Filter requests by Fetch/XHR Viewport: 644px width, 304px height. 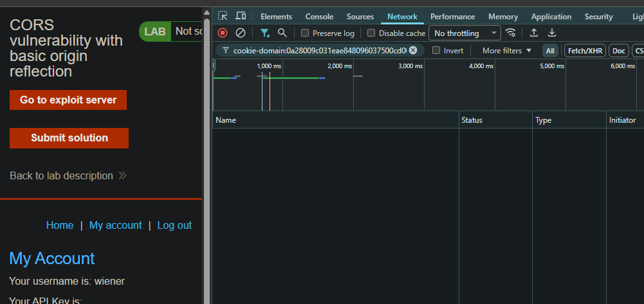point(585,51)
